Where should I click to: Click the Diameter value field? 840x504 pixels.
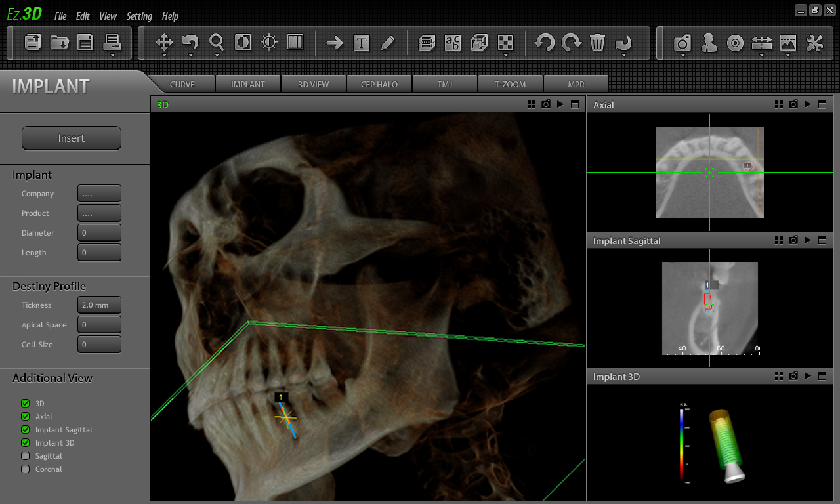pos(99,233)
